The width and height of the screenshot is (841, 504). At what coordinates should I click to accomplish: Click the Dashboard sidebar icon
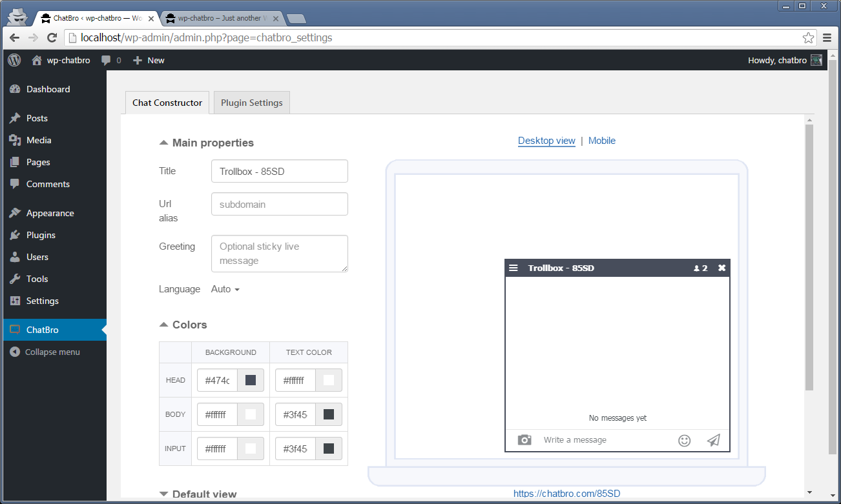point(15,89)
